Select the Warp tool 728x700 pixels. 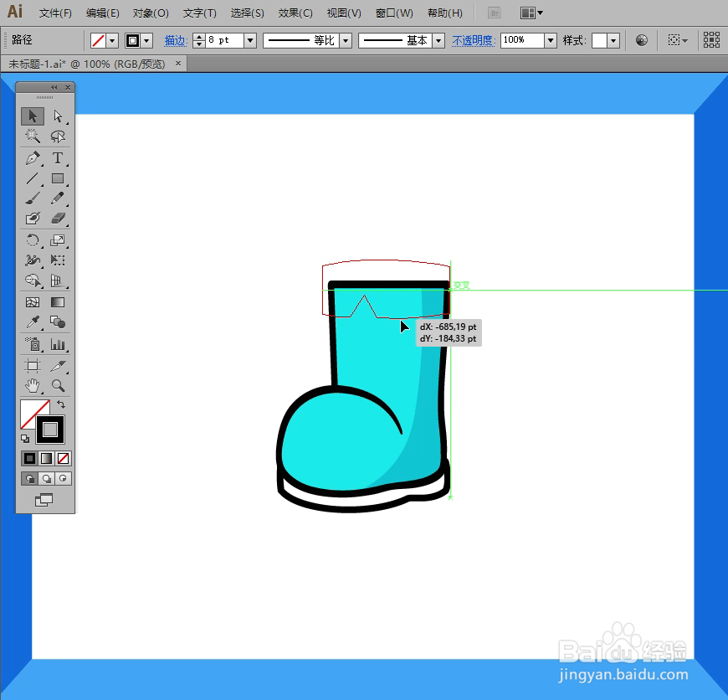[33, 260]
